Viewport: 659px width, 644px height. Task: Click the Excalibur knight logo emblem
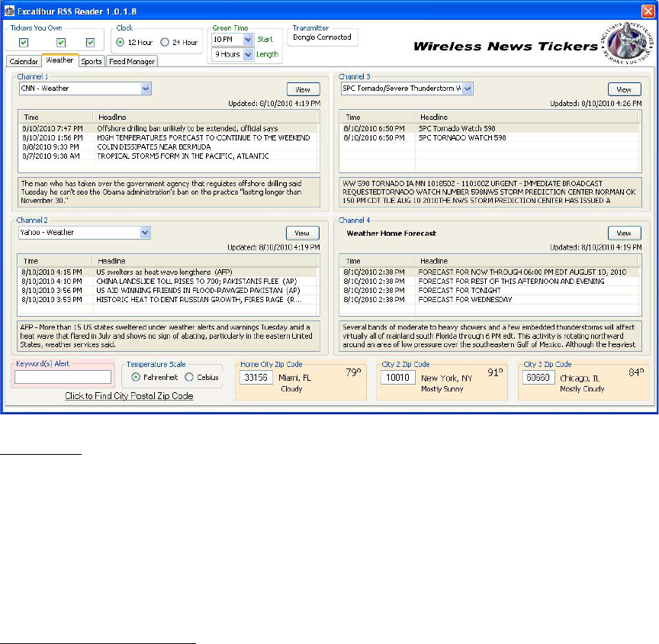tap(627, 43)
